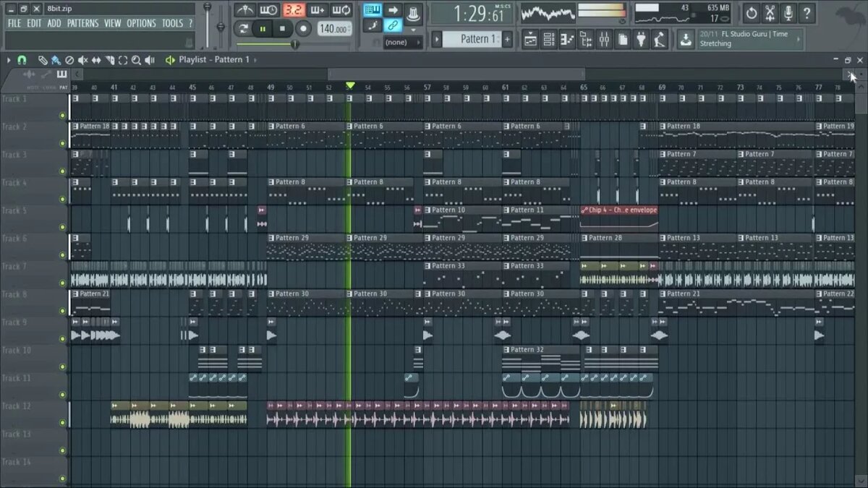Open the OPTIONS menu
Image resolution: width=868 pixels, height=488 pixels.
tap(141, 22)
